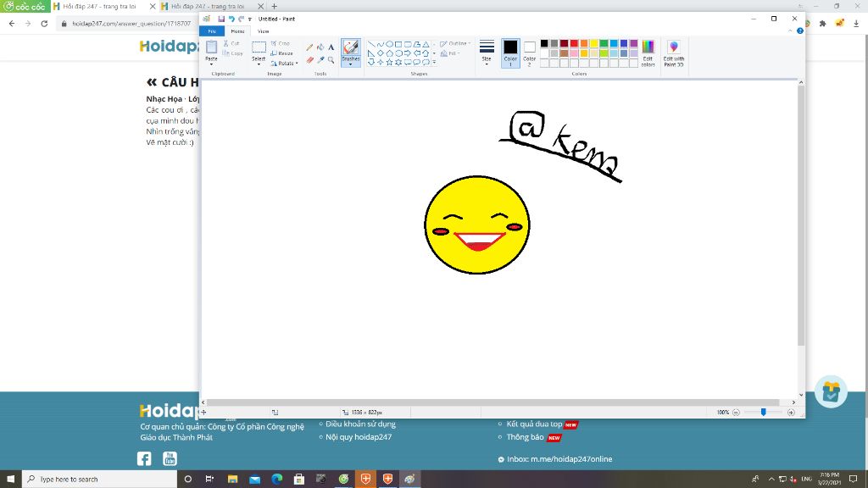Choose the Oval shape
The width and height of the screenshot is (868, 488).
point(389,44)
